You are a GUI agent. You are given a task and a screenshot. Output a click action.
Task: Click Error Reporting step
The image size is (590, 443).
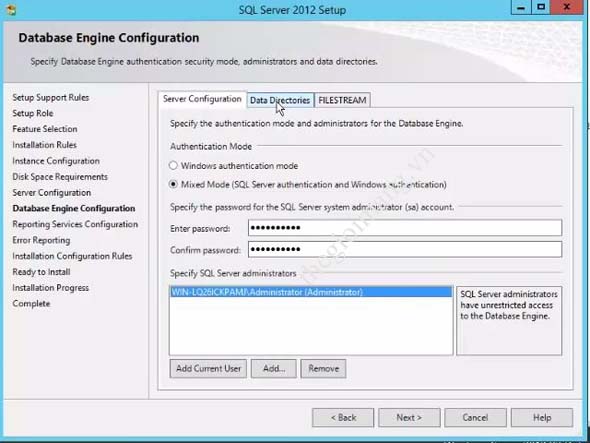pos(41,240)
